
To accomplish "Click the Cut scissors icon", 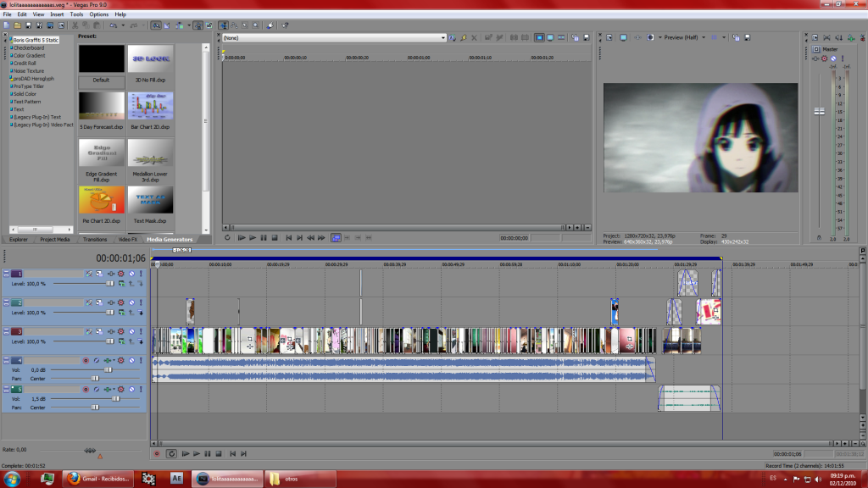I will 75,25.
